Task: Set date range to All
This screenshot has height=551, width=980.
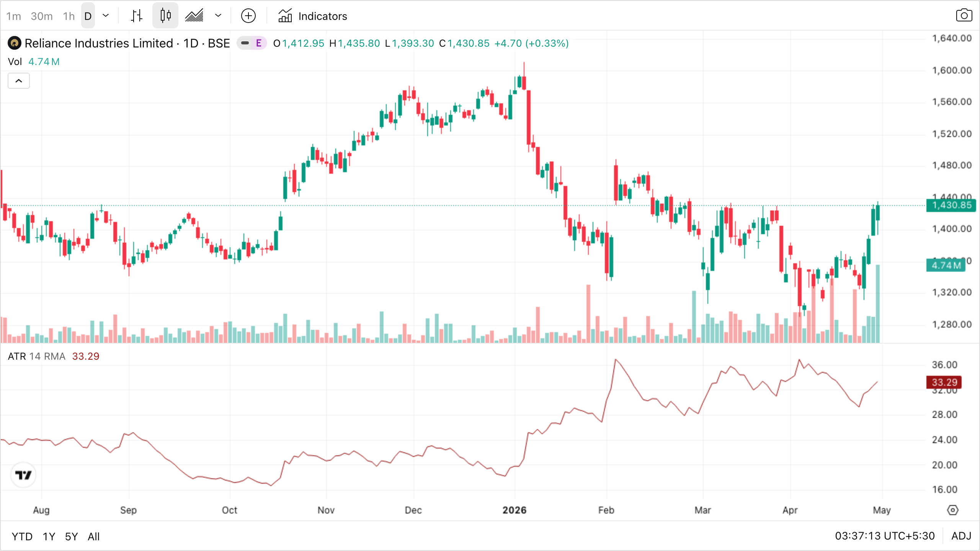Action: [x=93, y=536]
